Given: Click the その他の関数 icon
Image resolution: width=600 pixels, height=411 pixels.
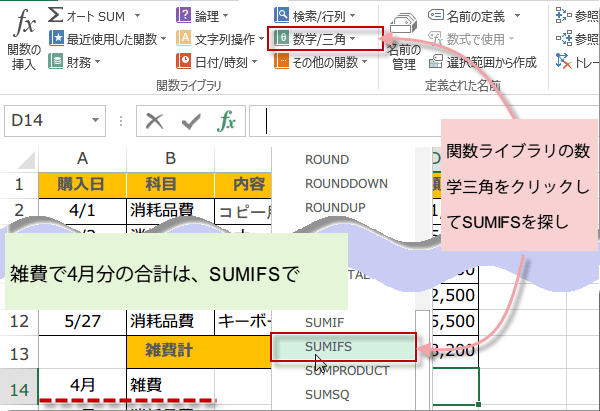Looking at the screenshot, I should (x=281, y=61).
